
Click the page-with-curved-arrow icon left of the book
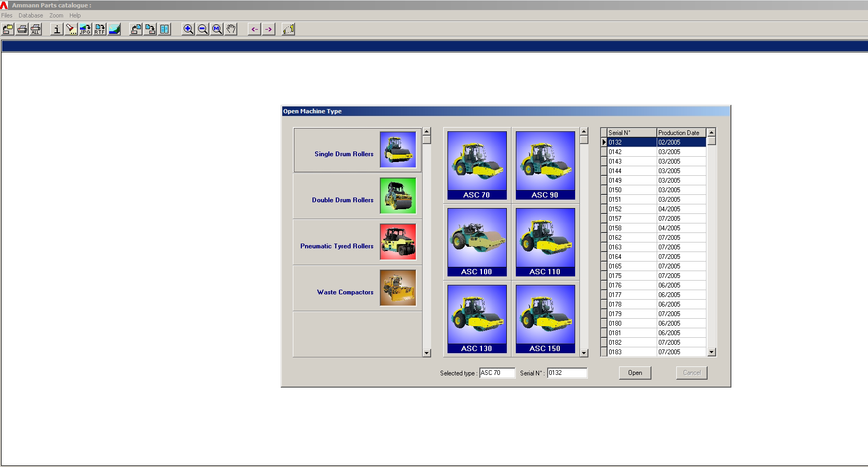click(136, 29)
